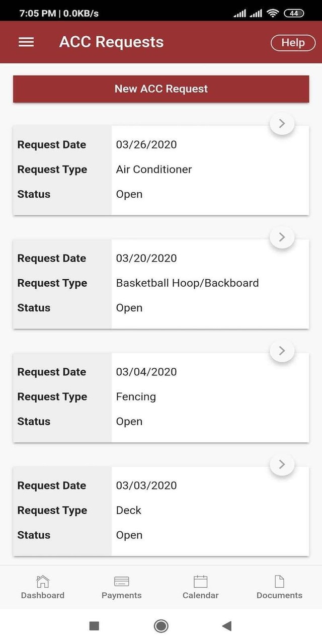
Task: Expand the Basketball Hoop/Backboard request details
Action: point(281,237)
